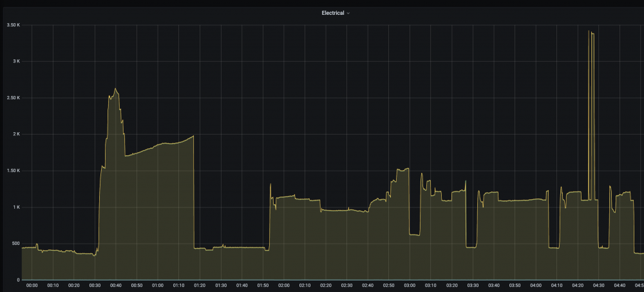Click the 2.50 K y-axis label
644x292 pixels.
click(x=14, y=98)
